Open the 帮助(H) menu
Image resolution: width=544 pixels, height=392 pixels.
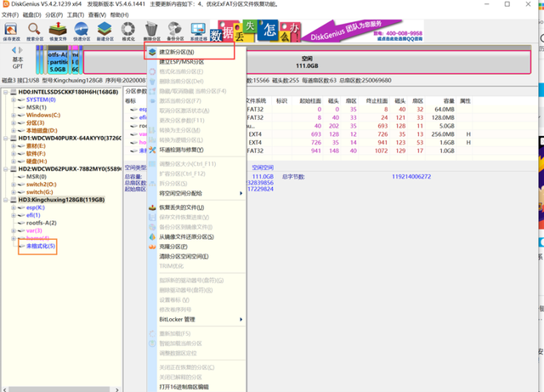coord(119,15)
